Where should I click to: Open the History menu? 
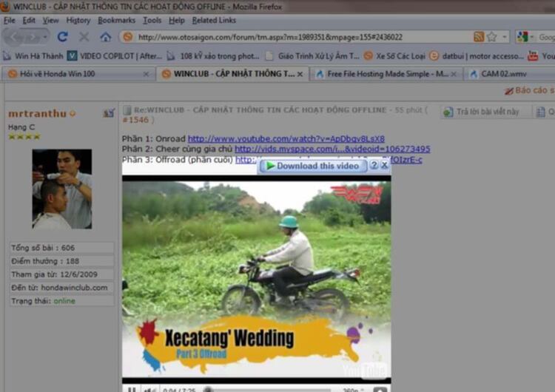tap(78, 20)
